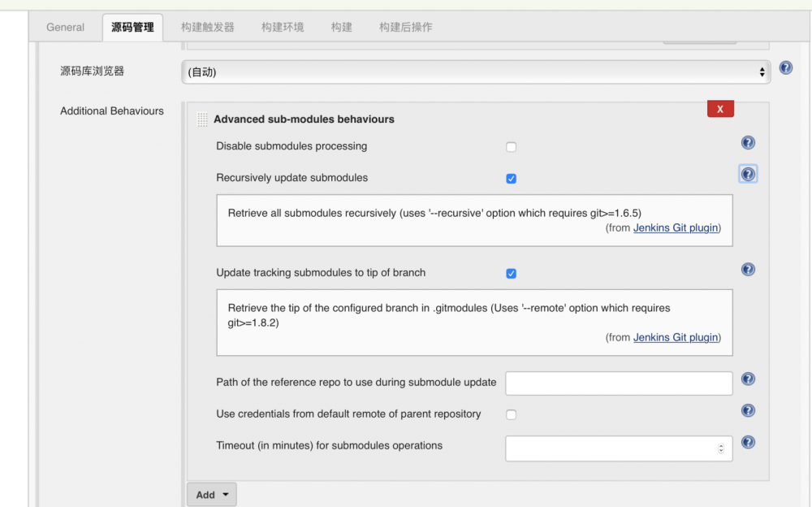Increment the timeout value with the stepper
This screenshot has height=507, width=812.
(x=720, y=444)
